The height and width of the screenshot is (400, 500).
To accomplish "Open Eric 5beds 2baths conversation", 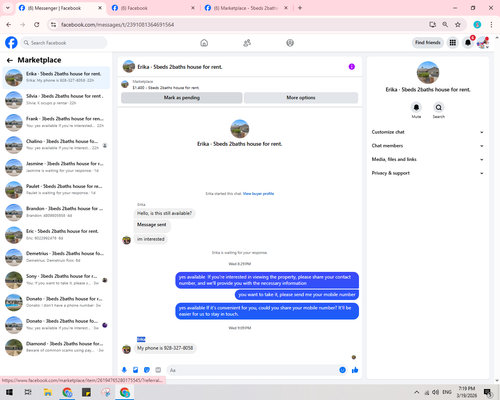I will coord(56,235).
